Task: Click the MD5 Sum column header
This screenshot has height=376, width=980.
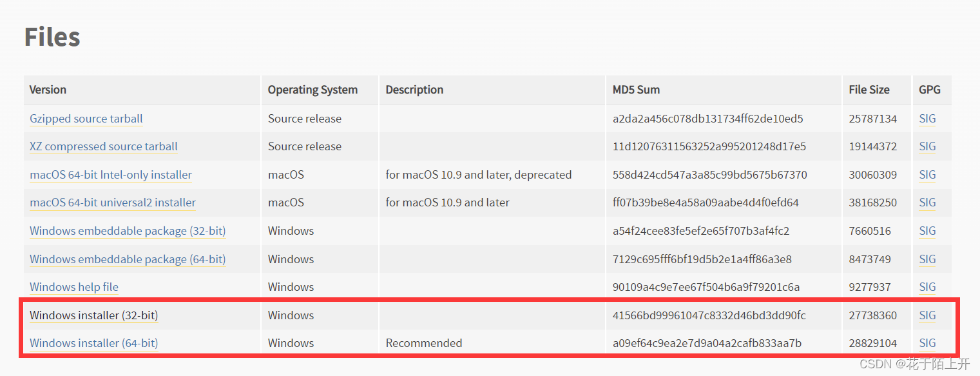Action: [636, 90]
